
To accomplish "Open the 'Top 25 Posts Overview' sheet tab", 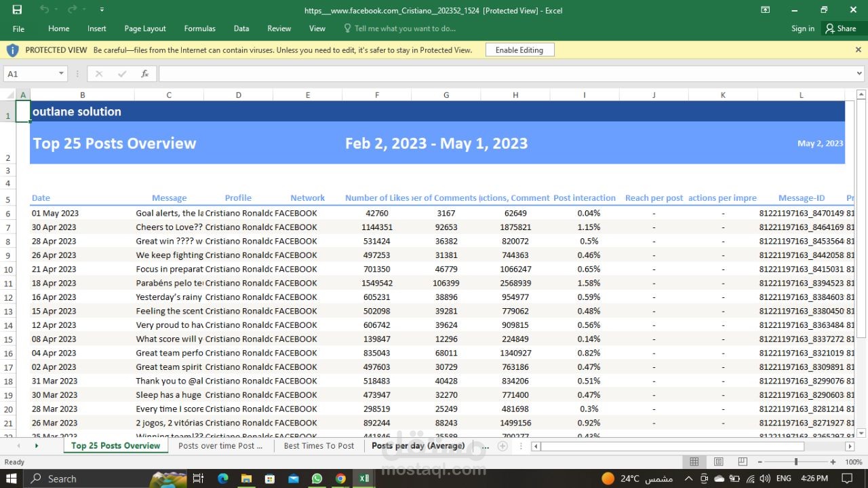I will 115,446.
